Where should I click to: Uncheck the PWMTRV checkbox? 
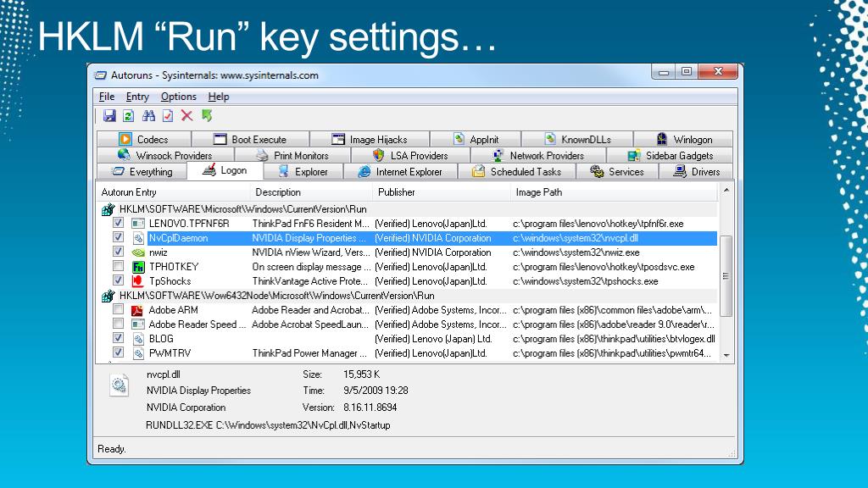point(118,352)
